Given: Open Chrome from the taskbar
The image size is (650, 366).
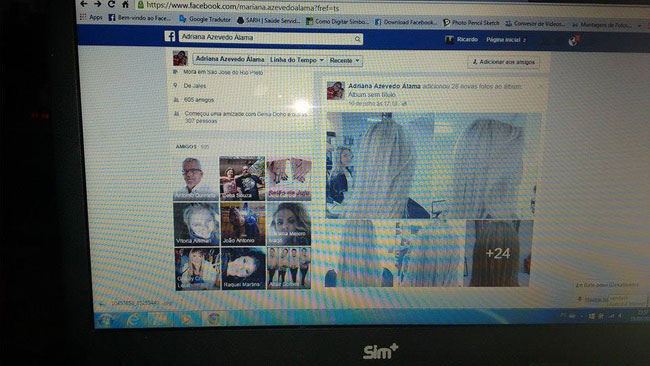Looking at the screenshot, I should (214, 318).
